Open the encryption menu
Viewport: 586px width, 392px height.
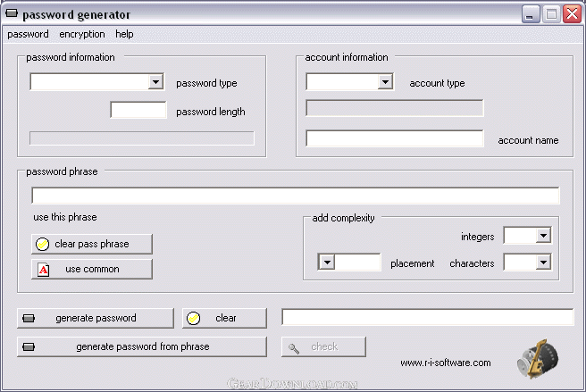click(82, 34)
